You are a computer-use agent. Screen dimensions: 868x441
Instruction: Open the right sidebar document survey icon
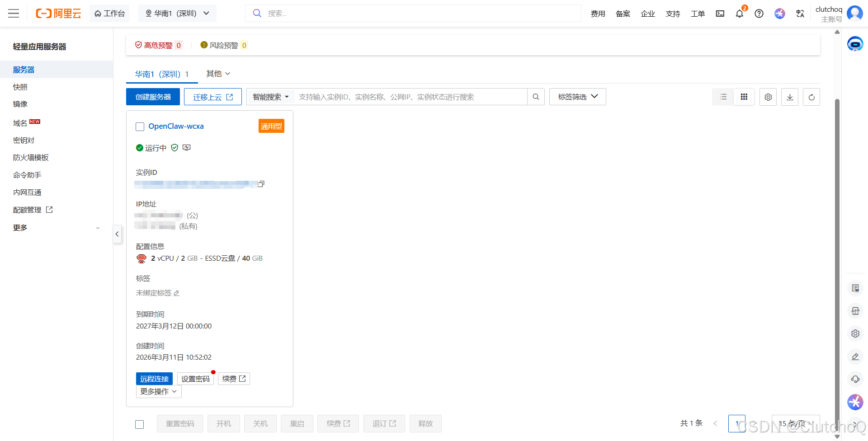point(855,288)
